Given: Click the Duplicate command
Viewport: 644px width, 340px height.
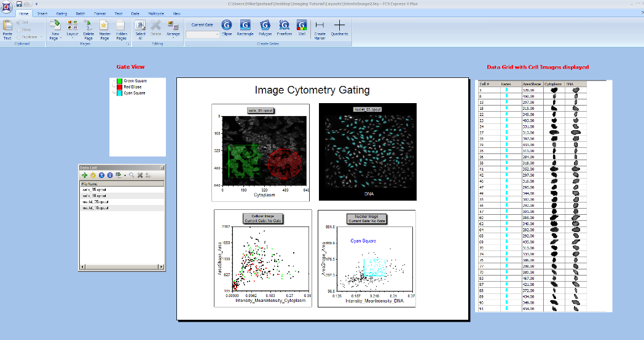Looking at the screenshot, I should (27, 37).
